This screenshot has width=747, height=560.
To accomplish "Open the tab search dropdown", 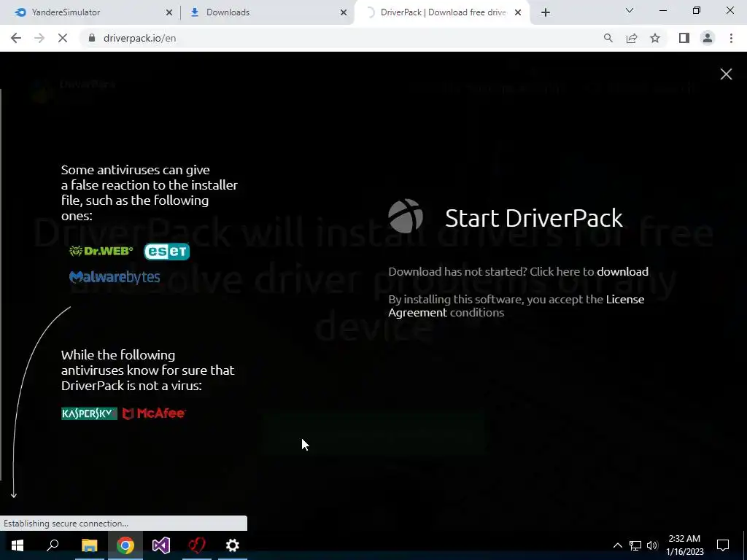I will click(630, 10).
